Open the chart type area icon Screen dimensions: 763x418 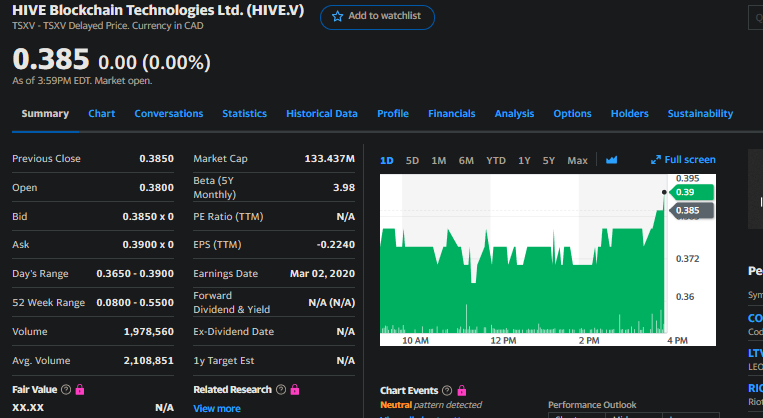[x=612, y=160]
